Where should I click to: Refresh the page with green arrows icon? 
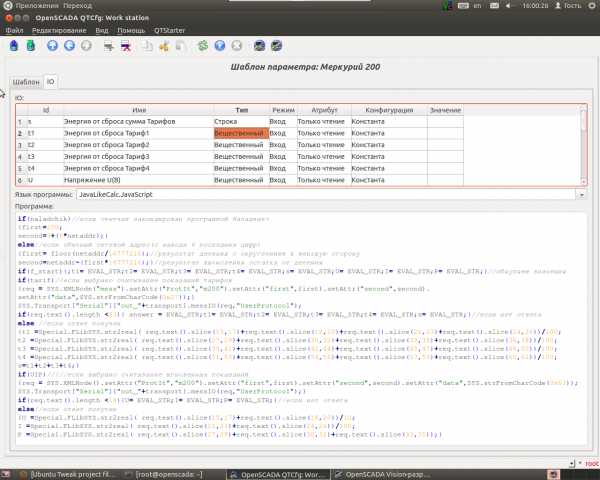click(x=203, y=45)
